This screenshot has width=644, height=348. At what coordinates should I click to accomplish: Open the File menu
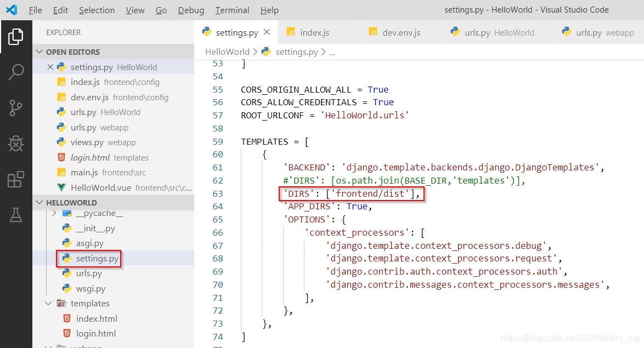[35, 10]
